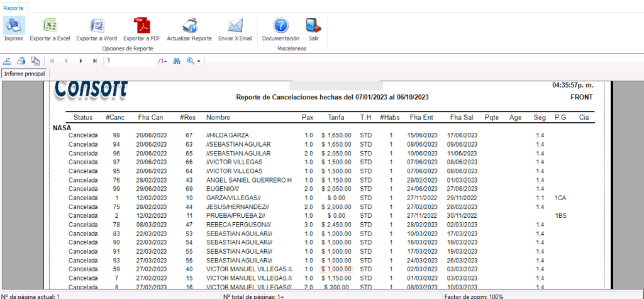Click the date 08/03/2023 in Fha Can
The height and width of the screenshot is (299, 644).
tap(151, 225)
